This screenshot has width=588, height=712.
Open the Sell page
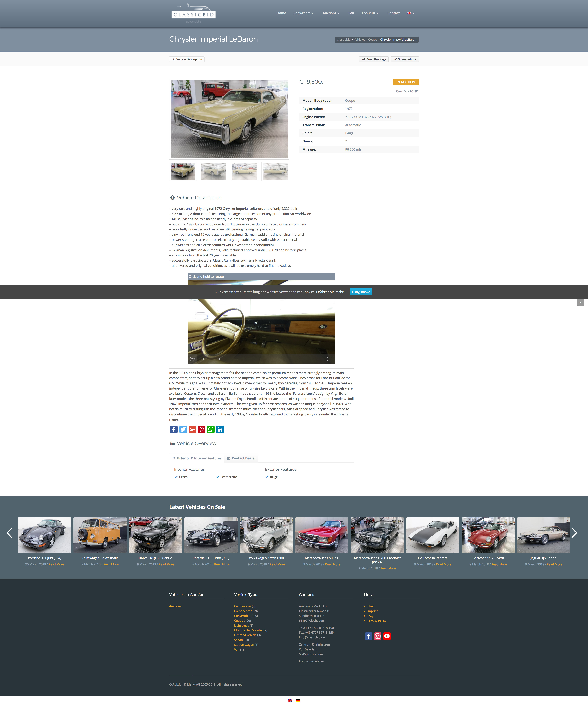tap(351, 13)
